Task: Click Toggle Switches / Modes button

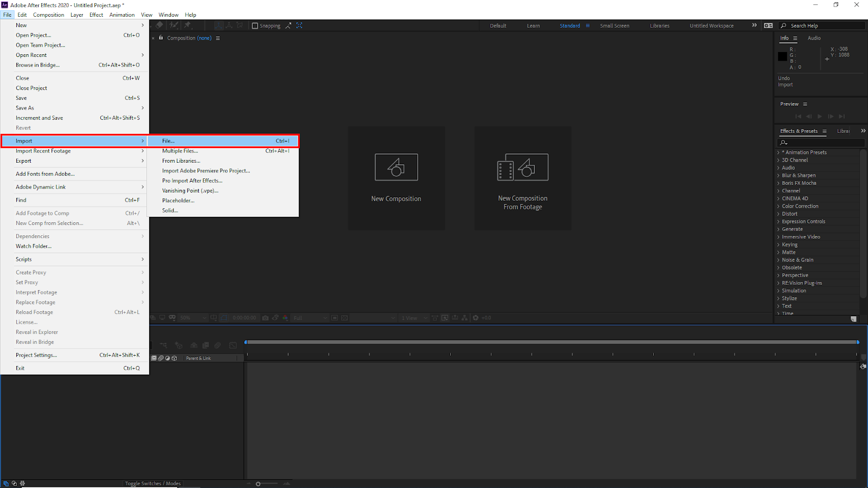Action: (152, 483)
